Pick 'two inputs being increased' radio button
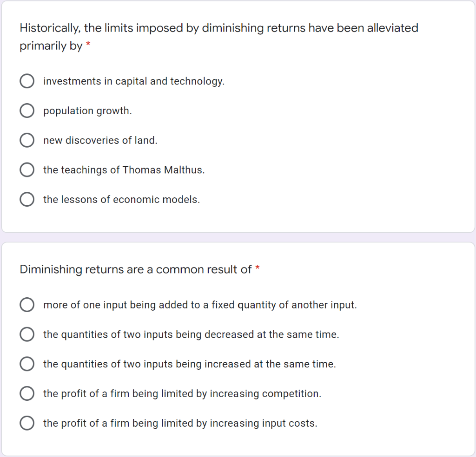Screen dimensions: 476x457 click(x=27, y=364)
